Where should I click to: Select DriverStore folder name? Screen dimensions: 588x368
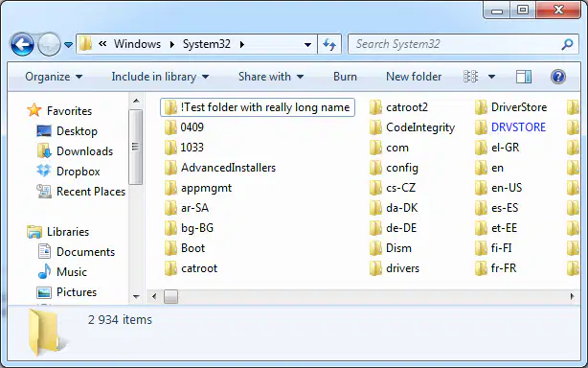[519, 107]
